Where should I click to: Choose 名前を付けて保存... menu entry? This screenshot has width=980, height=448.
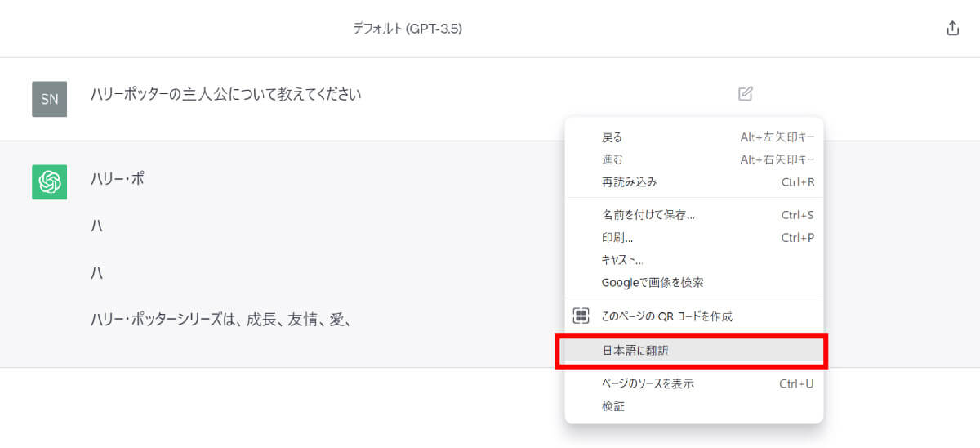[694, 215]
